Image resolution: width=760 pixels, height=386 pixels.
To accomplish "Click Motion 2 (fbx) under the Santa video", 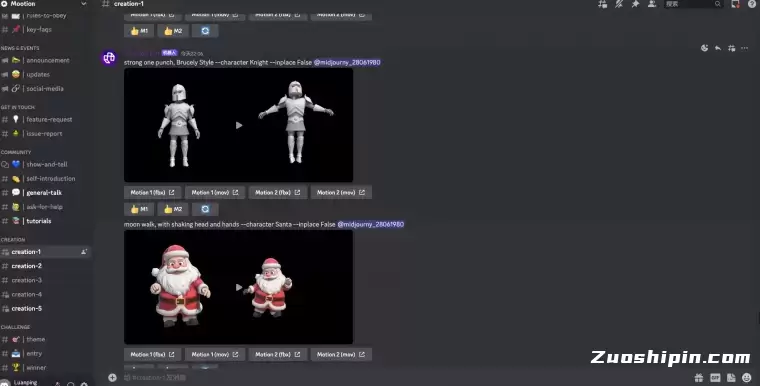I will click(278, 354).
